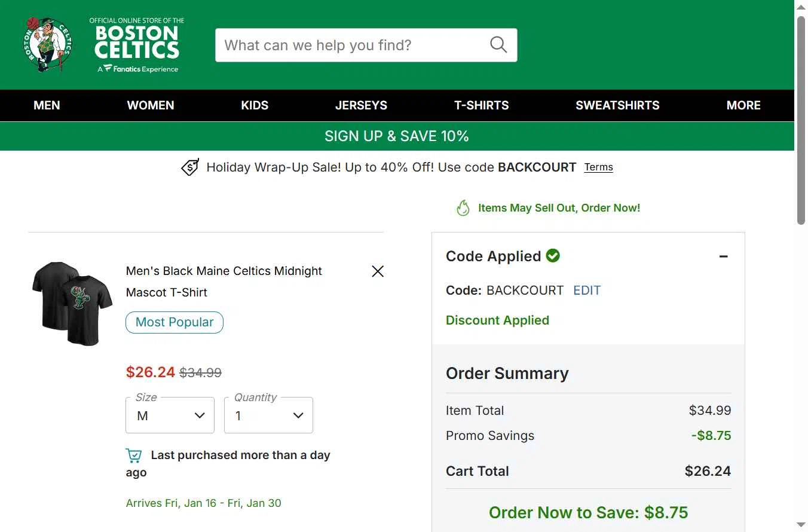Image resolution: width=808 pixels, height=532 pixels.
Task: Click the Item Total $34.99 value
Action: coord(710,411)
